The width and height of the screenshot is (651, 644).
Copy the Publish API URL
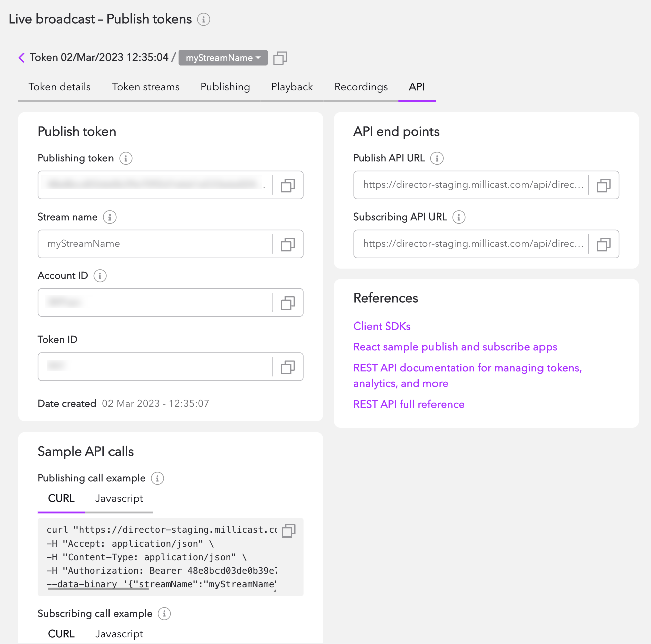pos(603,185)
